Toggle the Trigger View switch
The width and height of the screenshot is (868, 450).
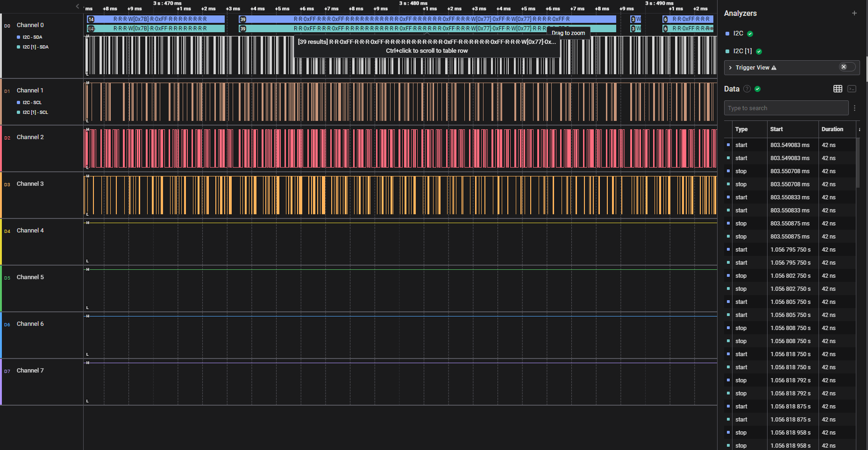(x=847, y=67)
